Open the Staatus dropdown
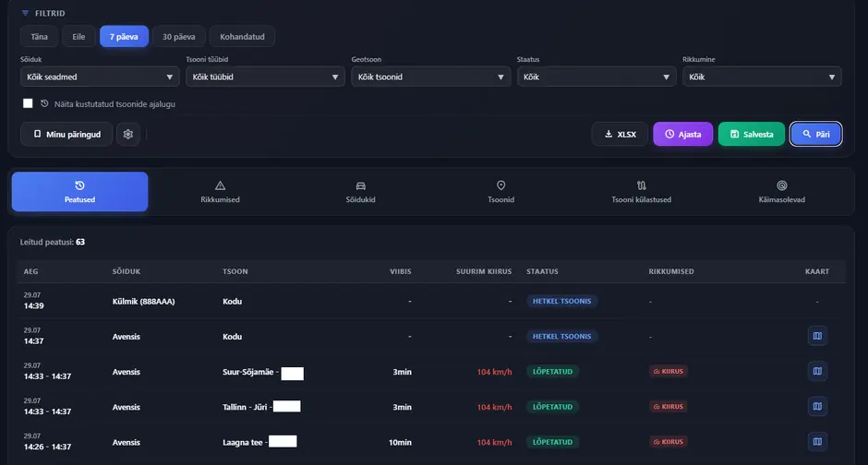 (597, 77)
